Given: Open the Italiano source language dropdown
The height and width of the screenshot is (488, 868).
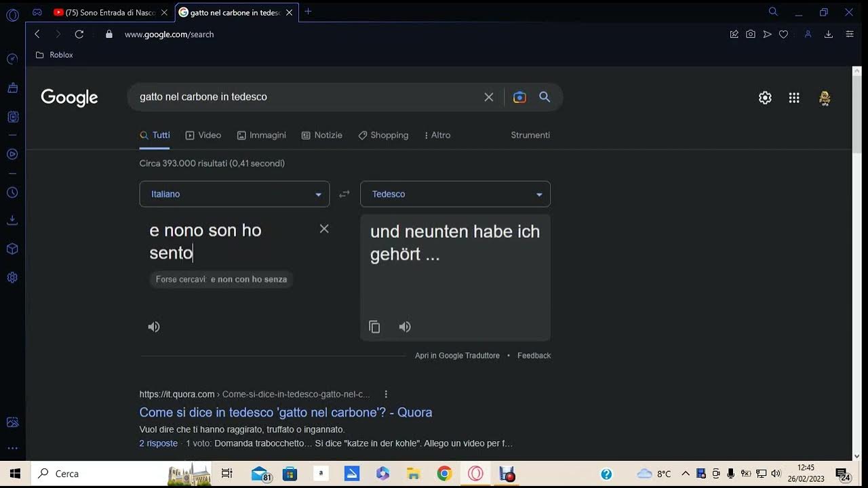Looking at the screenshot, I should [x=235, y=194].
